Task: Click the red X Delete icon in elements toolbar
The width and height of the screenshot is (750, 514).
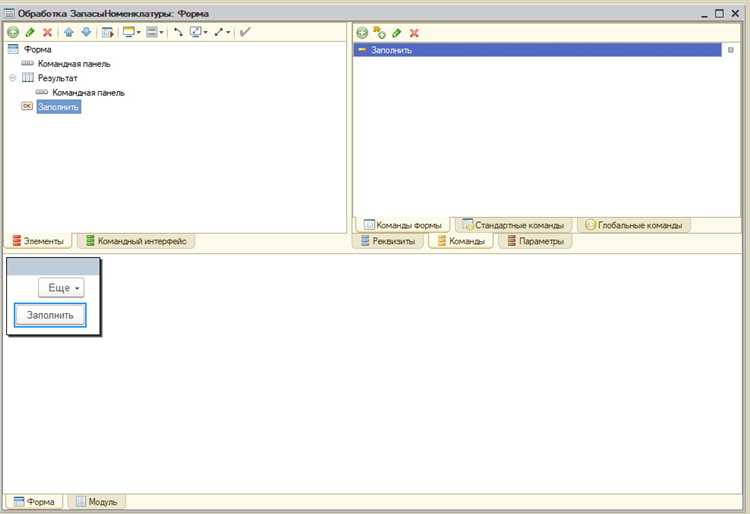Action: pyautogui.click(x=47, y=33)
